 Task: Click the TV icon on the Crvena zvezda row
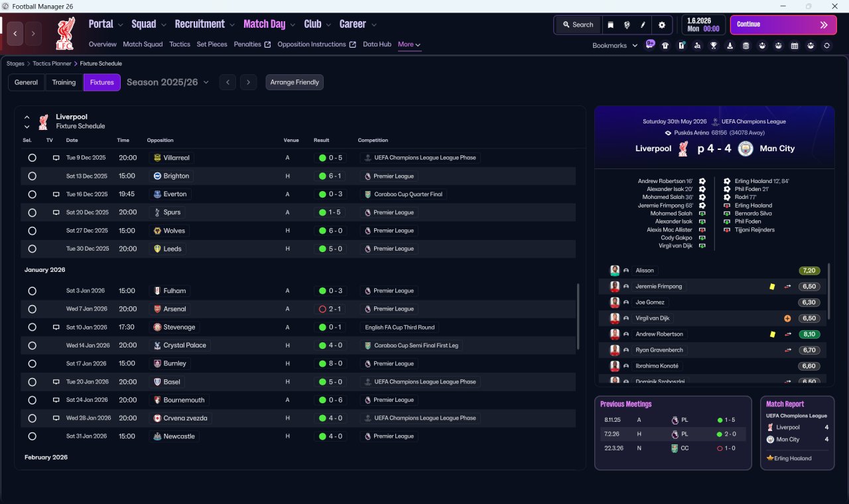click(x=56, y=418)
